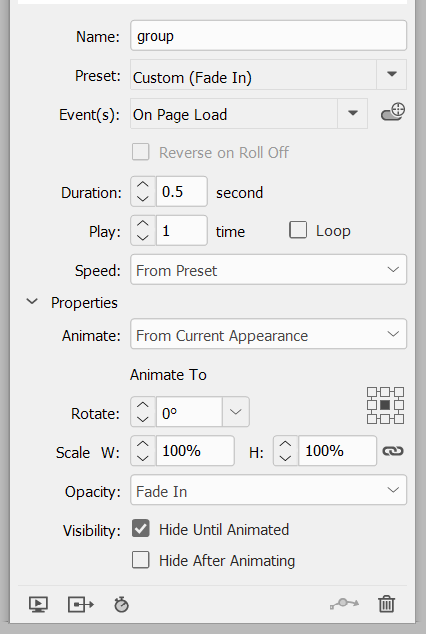Image resolution: width=426 pixels, height=634 pixels.
Task: Show the animation proxy icon
Action: [x=81, y=604]
